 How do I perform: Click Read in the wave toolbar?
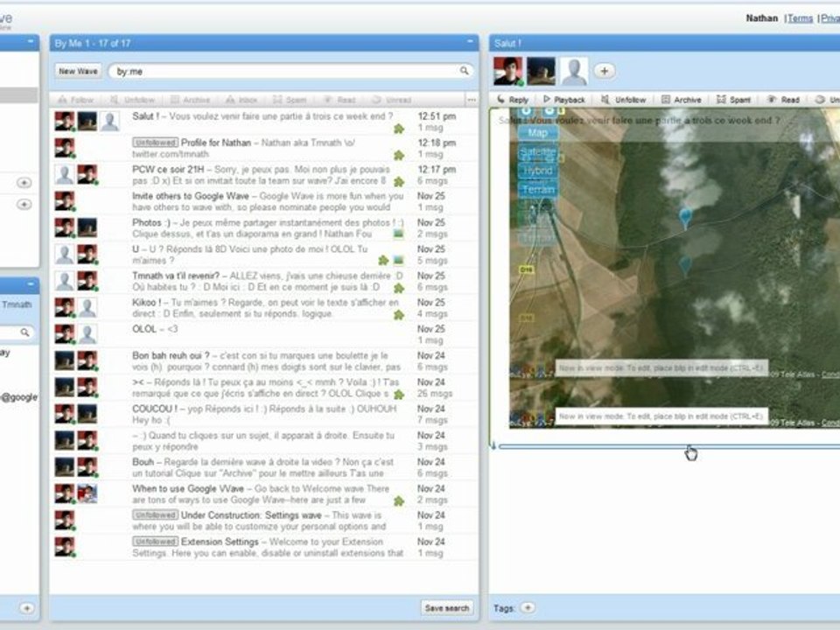pyautogui.click(x=784, y=100)
